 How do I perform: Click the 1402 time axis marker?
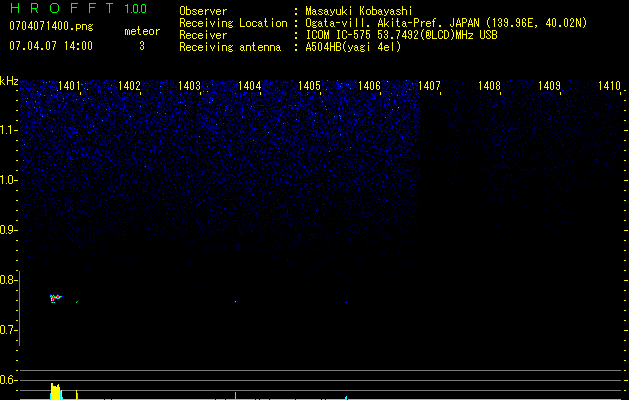129,86
